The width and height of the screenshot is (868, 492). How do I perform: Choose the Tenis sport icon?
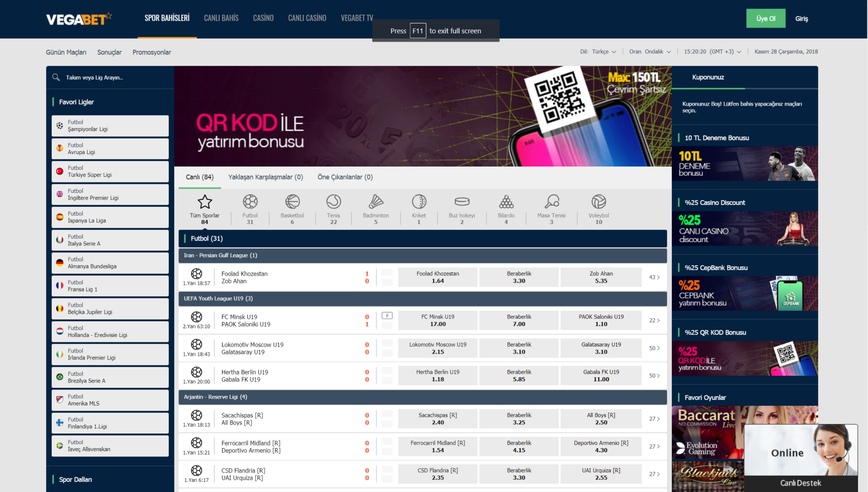pyautogui.click(x=333, y=202)
